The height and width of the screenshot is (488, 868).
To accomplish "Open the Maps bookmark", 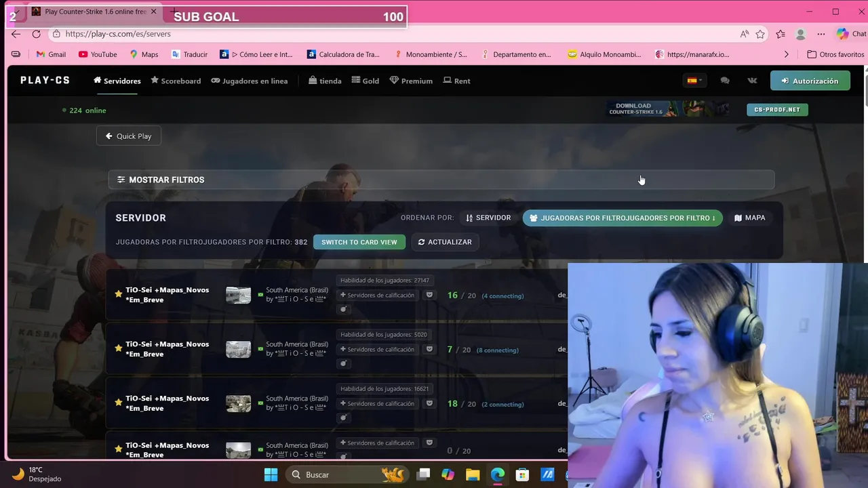I will tap(144, 54).
